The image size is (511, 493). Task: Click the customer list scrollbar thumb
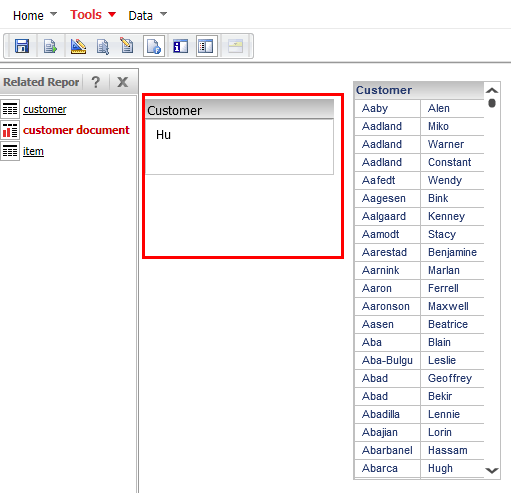492,103
